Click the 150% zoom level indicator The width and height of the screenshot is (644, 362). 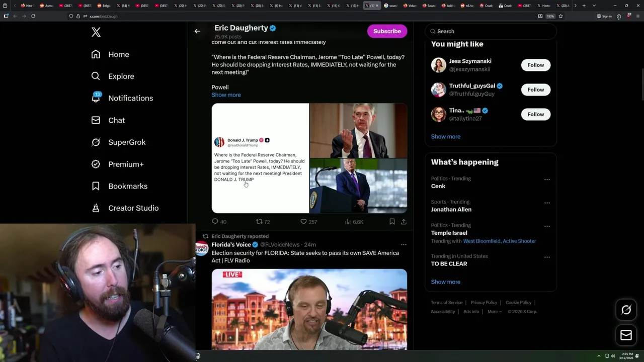550,16
